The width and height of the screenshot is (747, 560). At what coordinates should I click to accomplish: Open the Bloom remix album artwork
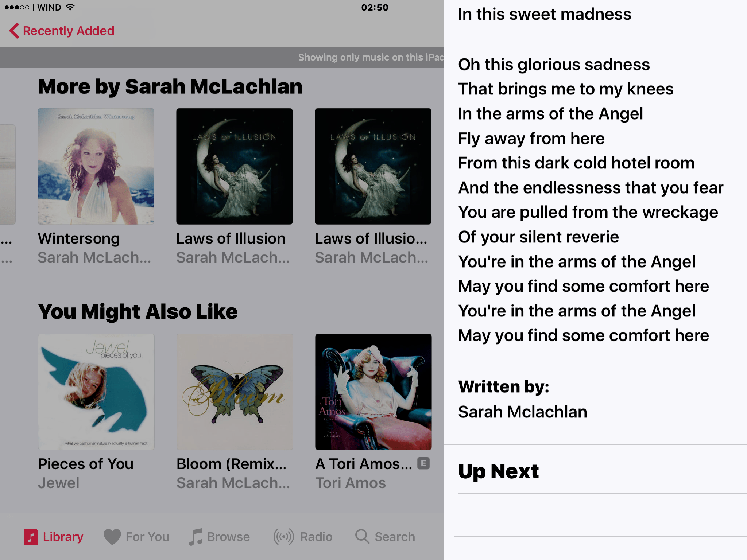[x=235, y=392]
